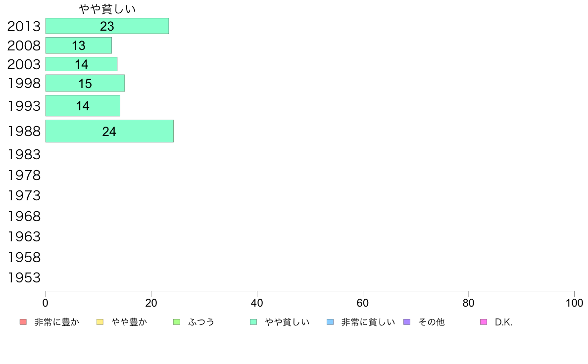Click the ふつう green legend swatch

[x=177, y=322]
